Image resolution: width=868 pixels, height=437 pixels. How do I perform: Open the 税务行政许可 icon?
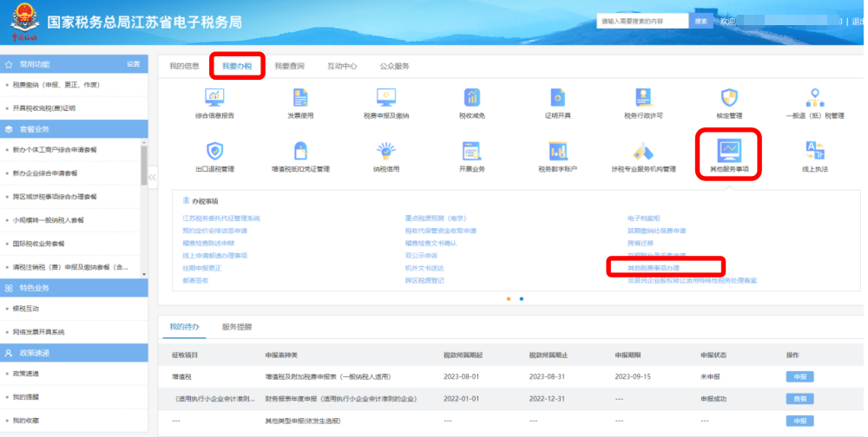pyautogui.click(x=643, y=97)
